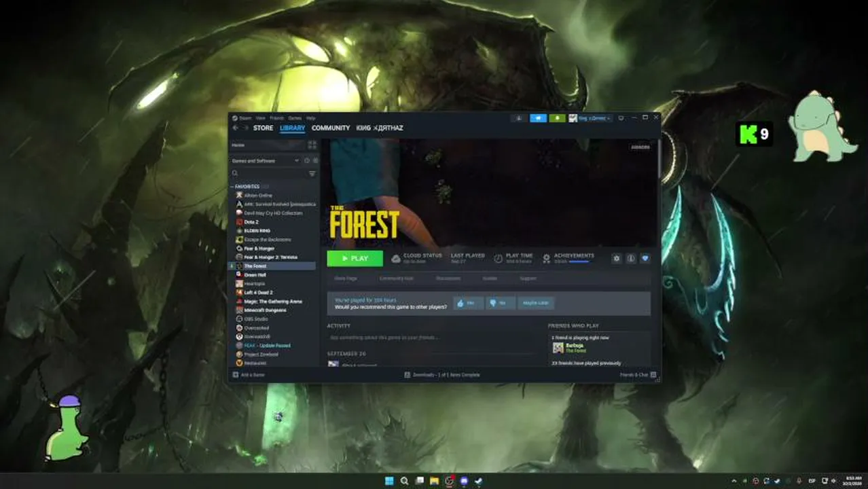Viewport: 868px width, 489px height.
Task: Select Fear & Hunger 2: Termina
Action: (x=270, y=257)
